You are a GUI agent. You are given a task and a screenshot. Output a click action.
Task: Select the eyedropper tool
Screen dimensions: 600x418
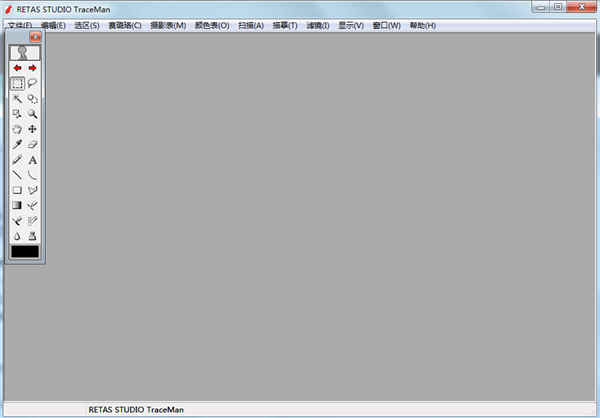[x=17, y=145]
